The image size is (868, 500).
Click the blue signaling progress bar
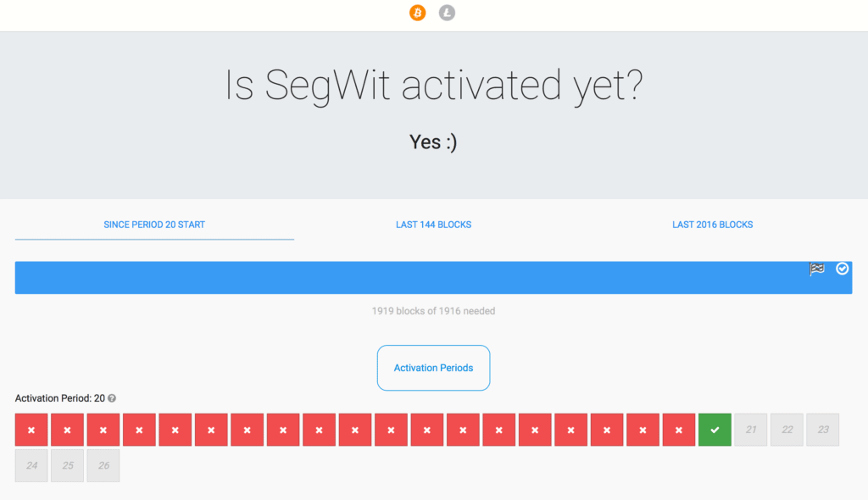(x=407, y=278)
